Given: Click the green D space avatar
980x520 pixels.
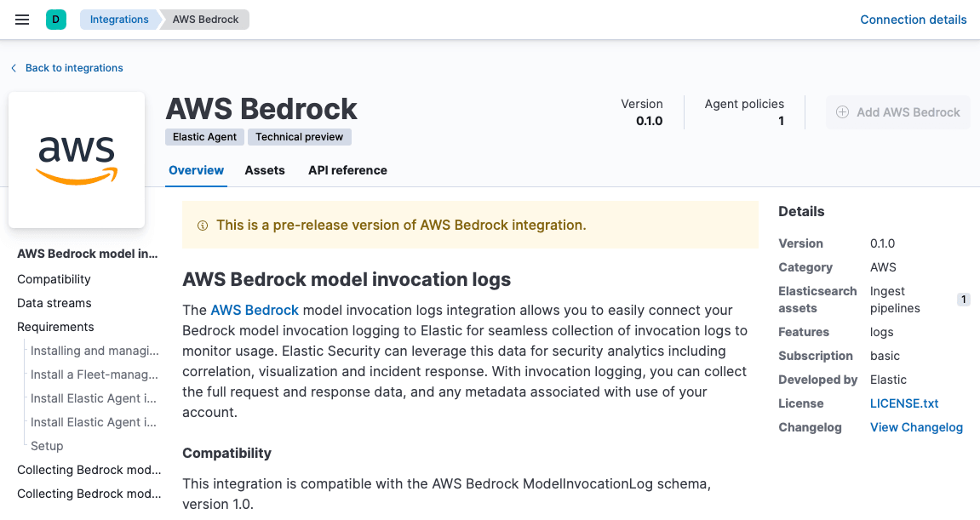Looking at the screenshot, I should pyautogui.click(x=56, y=20).
